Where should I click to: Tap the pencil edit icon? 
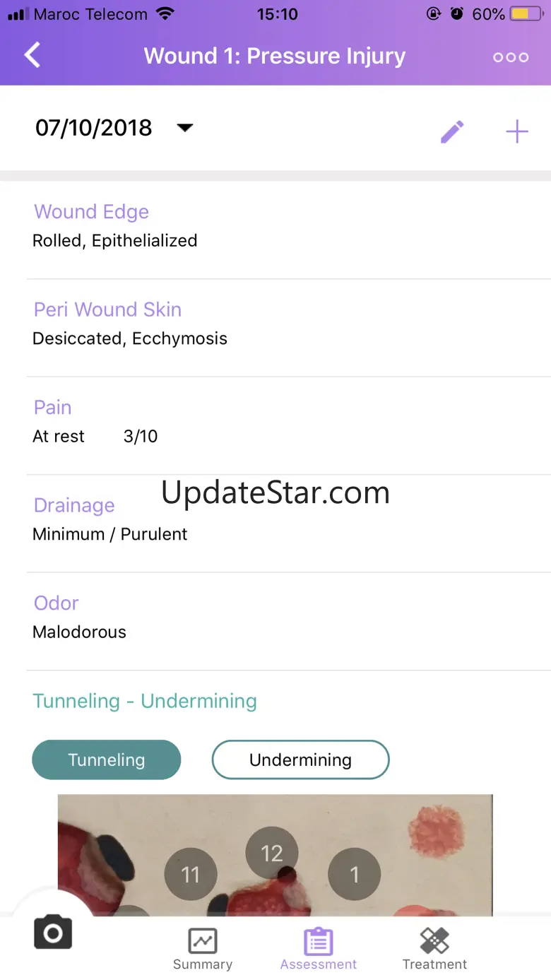(x=452, y=131)
